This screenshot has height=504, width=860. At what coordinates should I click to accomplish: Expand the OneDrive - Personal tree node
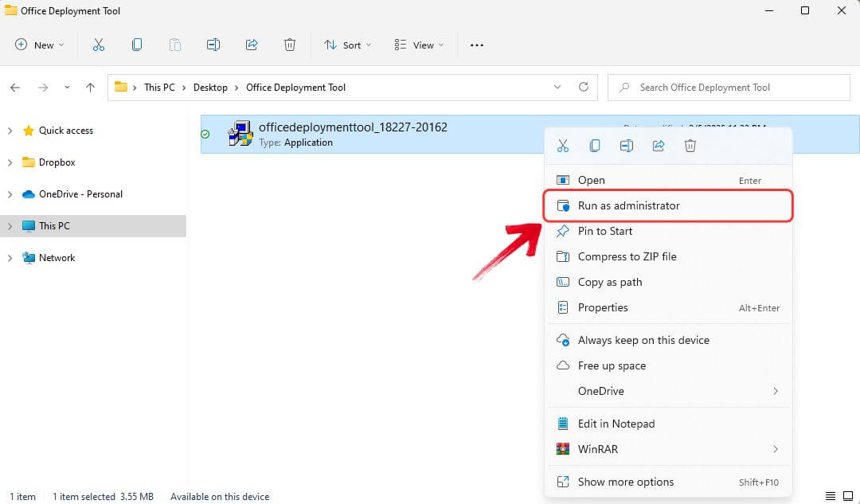[x=10, y=194]
